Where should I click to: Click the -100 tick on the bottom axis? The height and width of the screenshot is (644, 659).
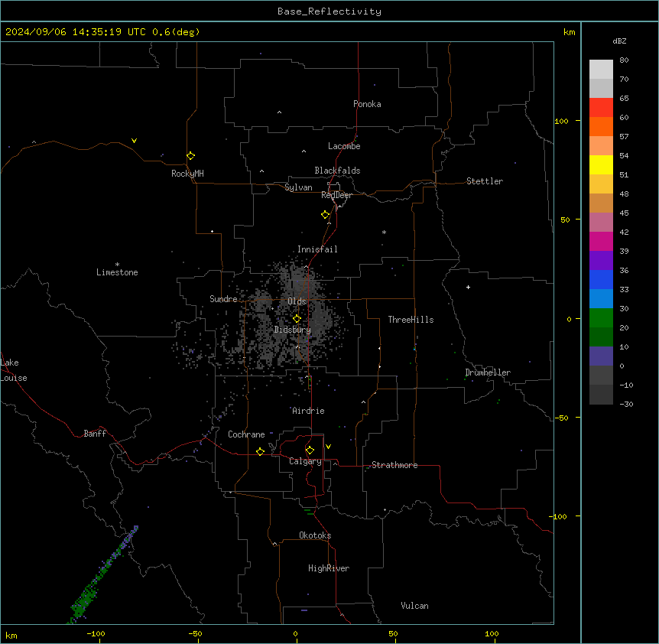coord(96,633)
